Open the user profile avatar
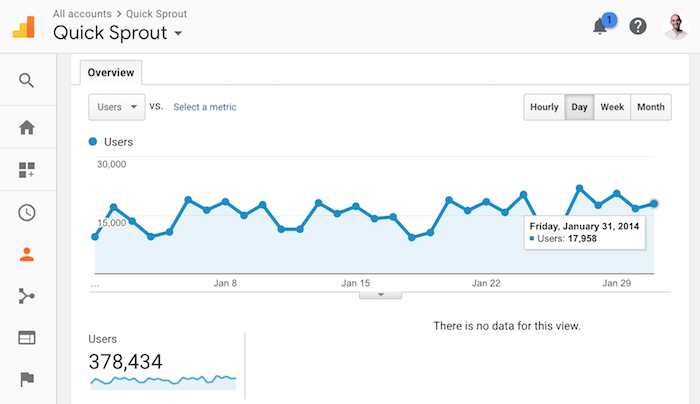Viewport: 700px width, 404px height. click(676, 26)
